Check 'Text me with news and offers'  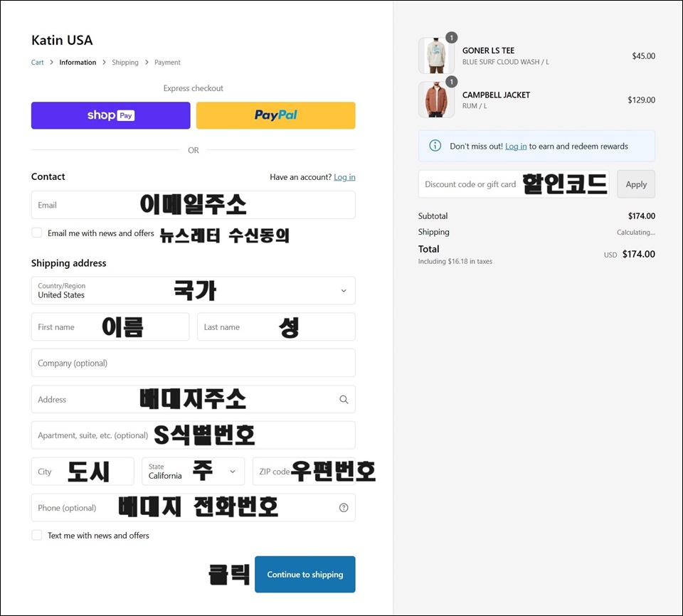coord(37,535)
